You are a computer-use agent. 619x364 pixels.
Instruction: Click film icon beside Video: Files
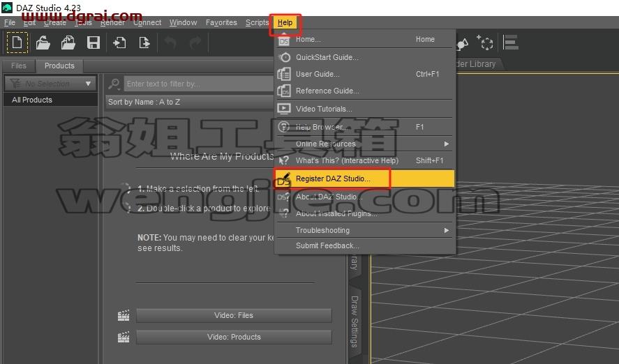click(x=124, y=315)
